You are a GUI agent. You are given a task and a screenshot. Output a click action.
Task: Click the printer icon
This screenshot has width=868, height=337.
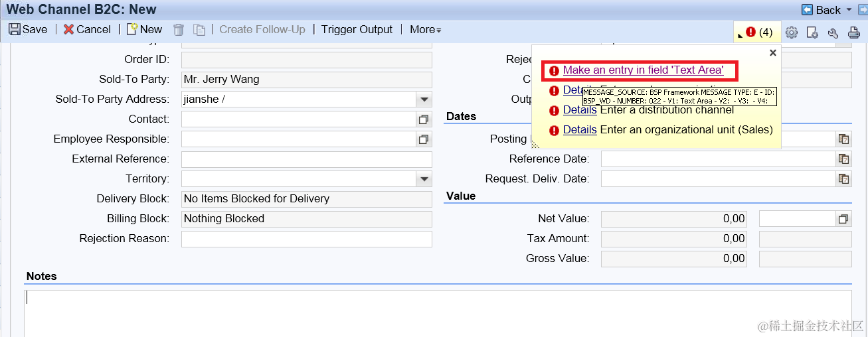click(x=854, y=32)
